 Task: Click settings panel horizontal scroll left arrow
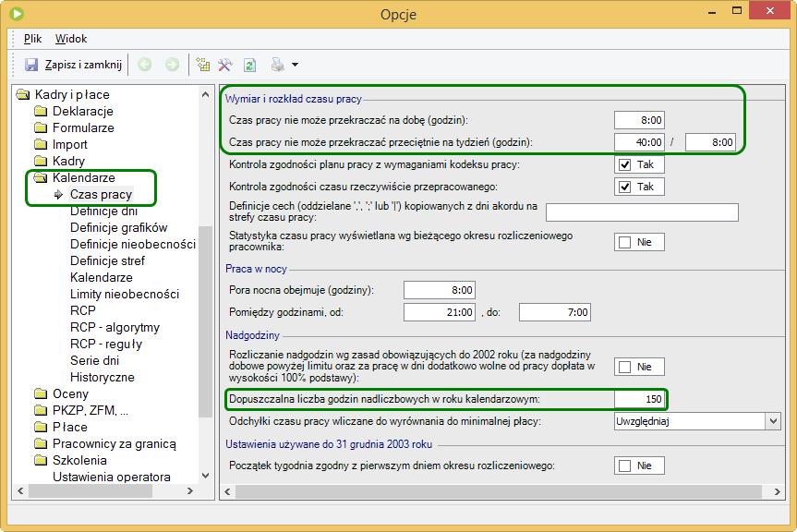point(227,491)
